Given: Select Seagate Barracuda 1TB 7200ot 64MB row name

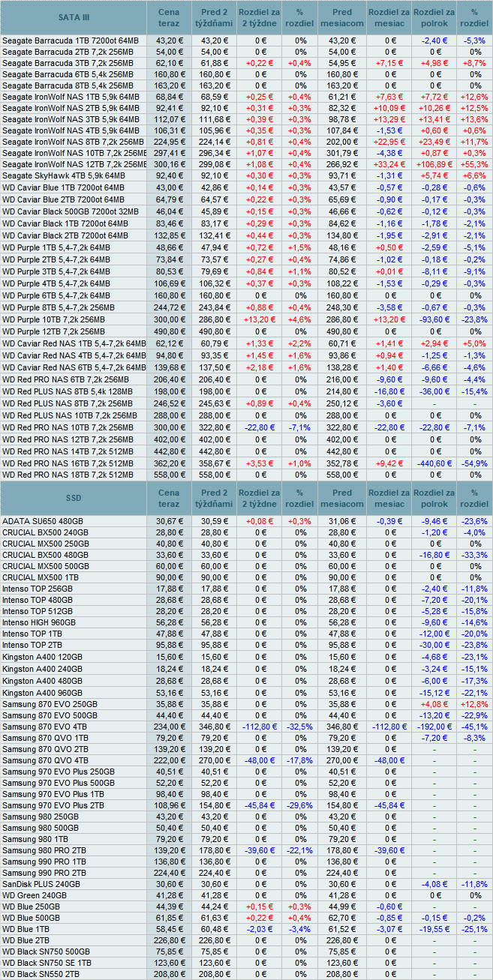Looking at the screenshot, I should click(x=71, y=40).
